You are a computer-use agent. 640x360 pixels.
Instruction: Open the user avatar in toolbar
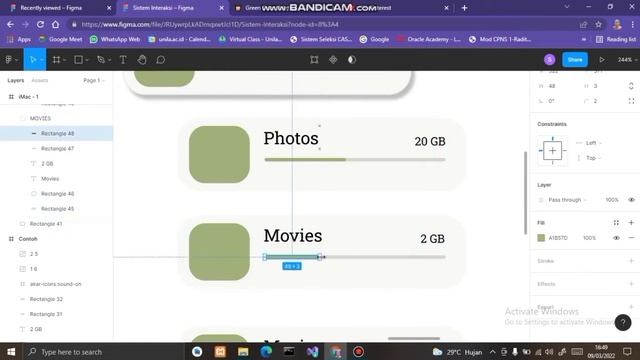click(x=549, y=60)
